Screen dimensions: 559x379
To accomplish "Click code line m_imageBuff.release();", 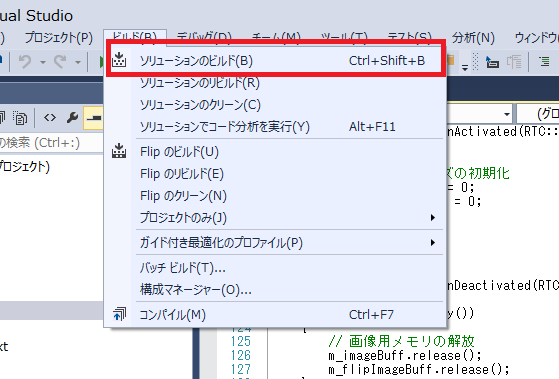I will tap(405, 356).
